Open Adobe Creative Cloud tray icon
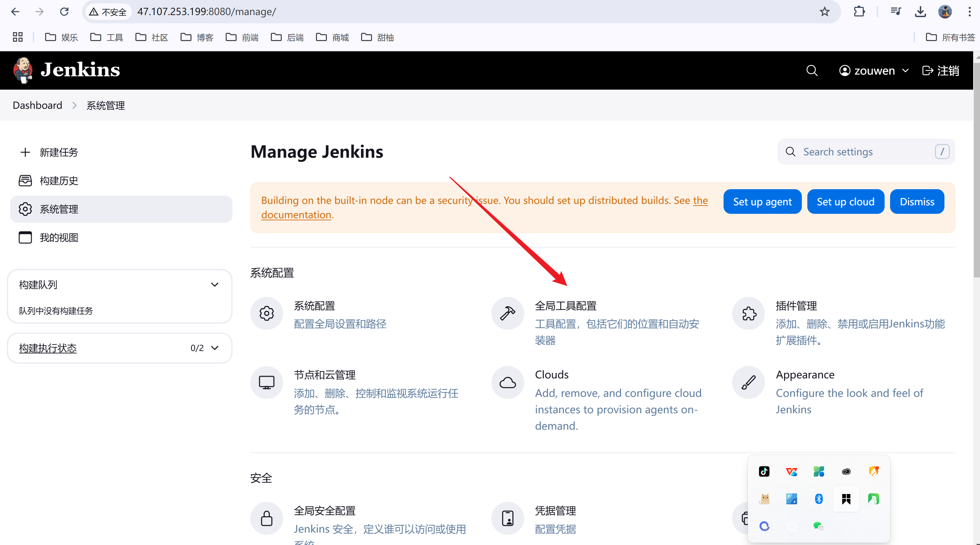This screenshot has width=980, height=545. [846, 471]
